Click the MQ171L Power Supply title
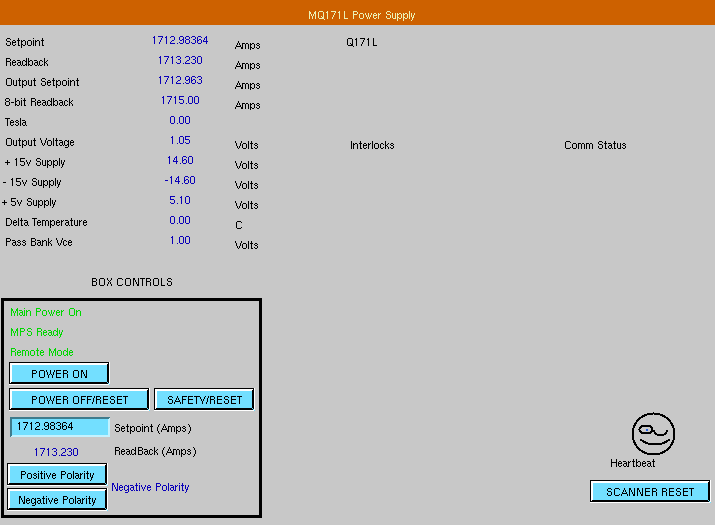The height and width of the screenshot is (525, 715). click(362, 15)
